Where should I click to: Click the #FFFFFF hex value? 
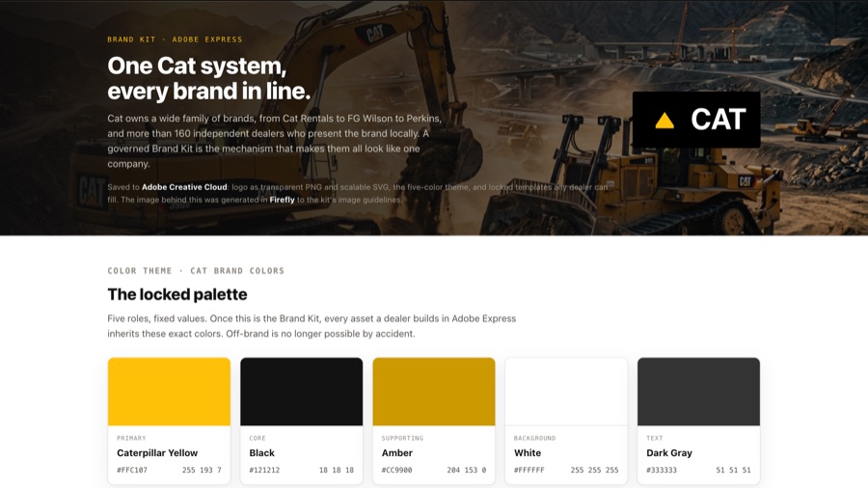pos(529,470)
